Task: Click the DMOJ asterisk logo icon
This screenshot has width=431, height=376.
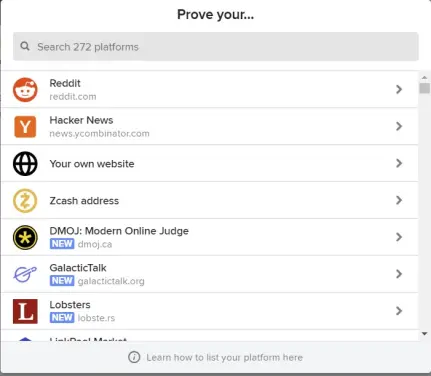Action: tap(25, 238)
